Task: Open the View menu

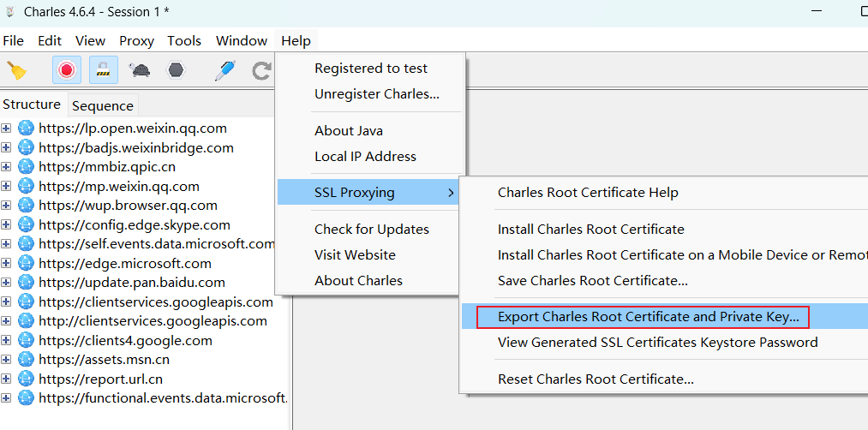Action: [x=90, y=41]
